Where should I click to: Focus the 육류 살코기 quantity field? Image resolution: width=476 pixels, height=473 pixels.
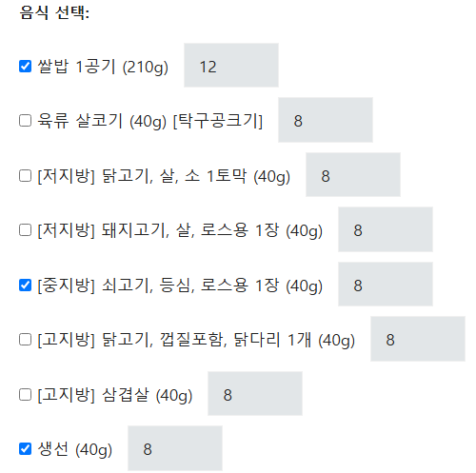326,120
